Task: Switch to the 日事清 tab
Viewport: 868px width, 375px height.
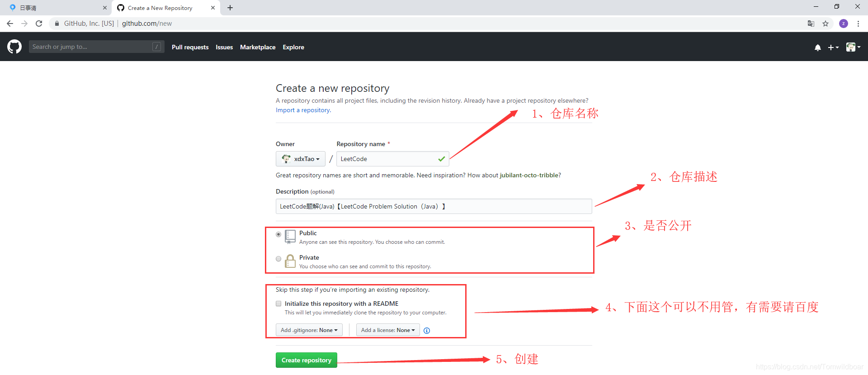Action: (56, 8)
